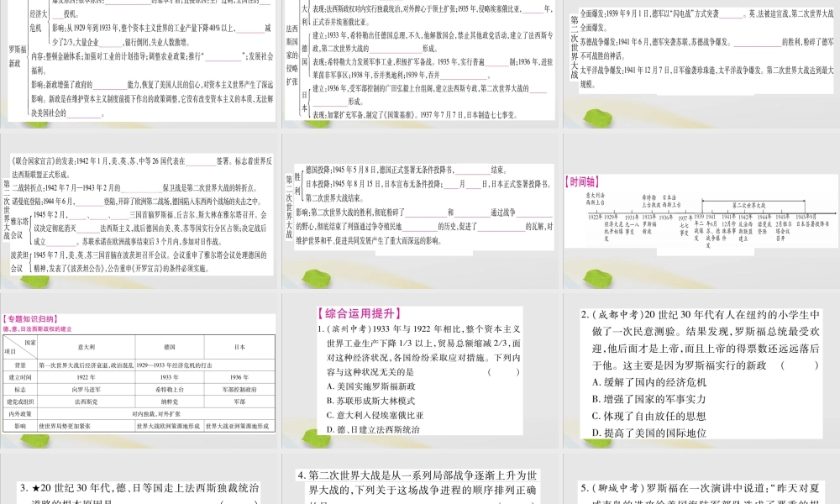Click the 【综合运用提升】 heading
840x504 pixels.
pos(360,314)
